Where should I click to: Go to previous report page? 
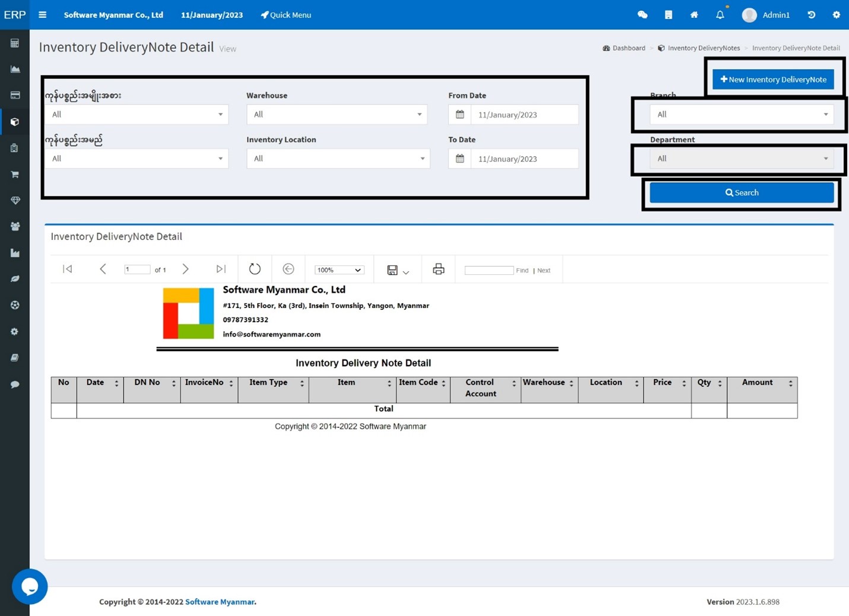(x=103, y=269)
